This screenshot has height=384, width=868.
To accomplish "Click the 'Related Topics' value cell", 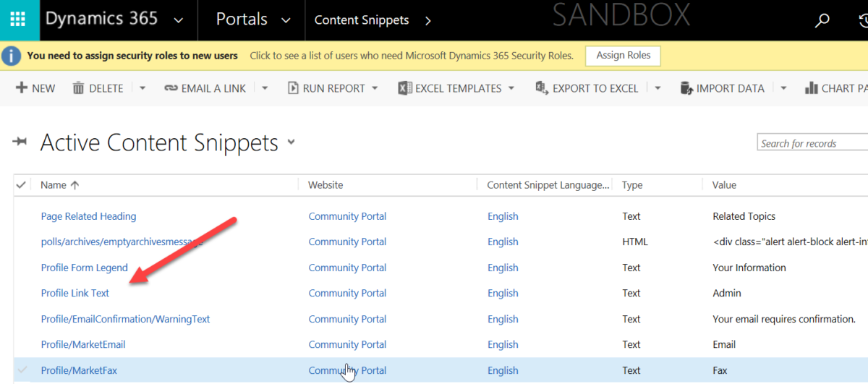I will point(744,216).
